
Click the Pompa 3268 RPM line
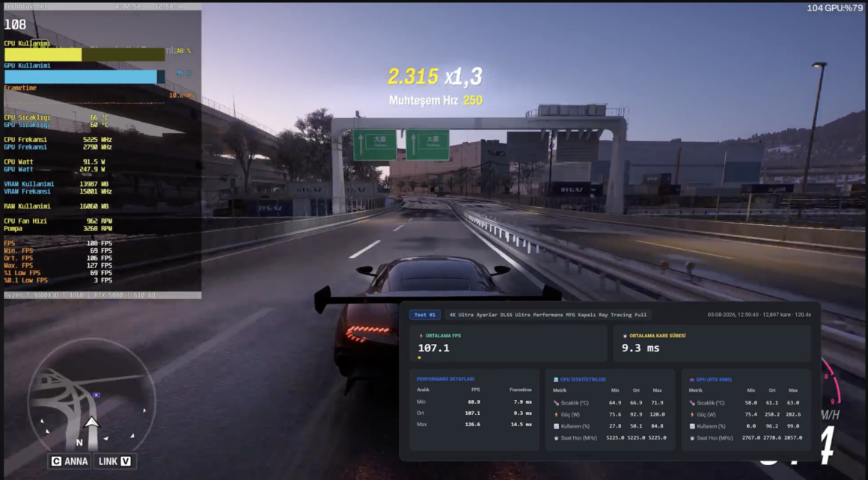[x=58, y=228]
